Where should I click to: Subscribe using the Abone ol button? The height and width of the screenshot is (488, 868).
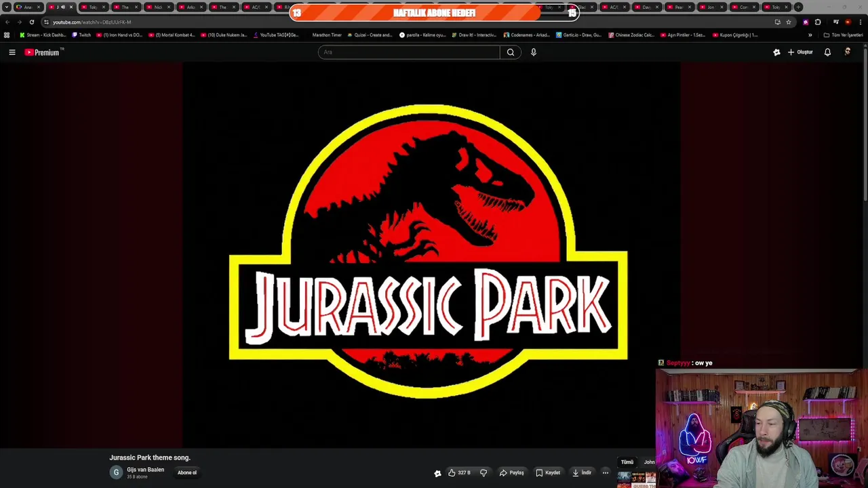pos(187,472)
